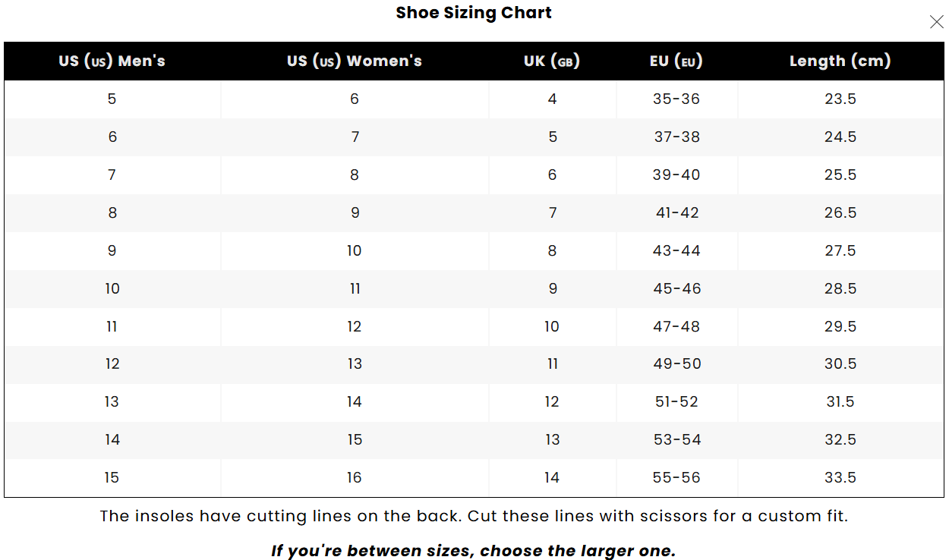Select the 28.5 cm length cell

[x=840, y=288]
